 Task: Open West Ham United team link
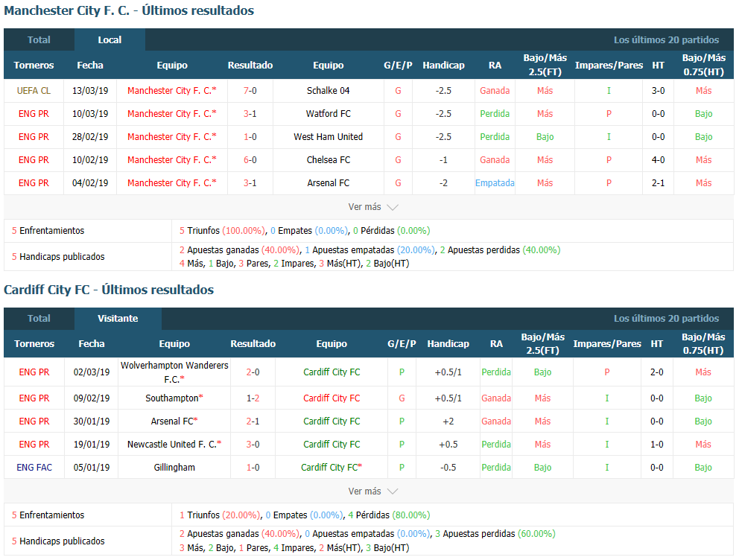click(328, 137)
